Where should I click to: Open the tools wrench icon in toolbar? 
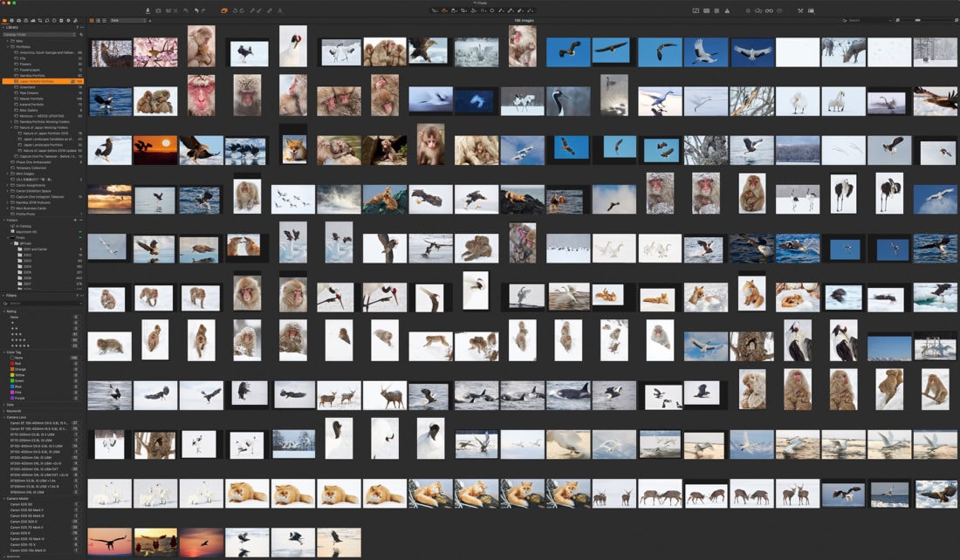click(801, 10)
